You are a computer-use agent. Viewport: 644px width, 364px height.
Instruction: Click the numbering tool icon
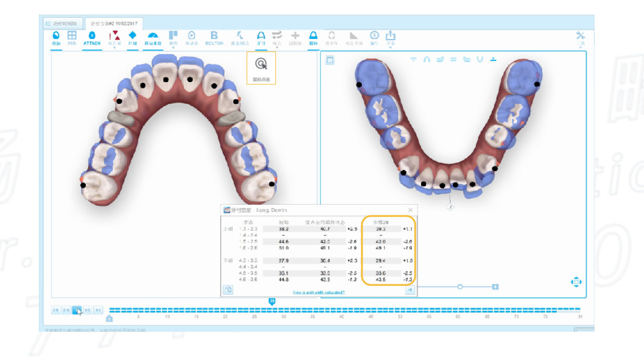pos(374,35)
